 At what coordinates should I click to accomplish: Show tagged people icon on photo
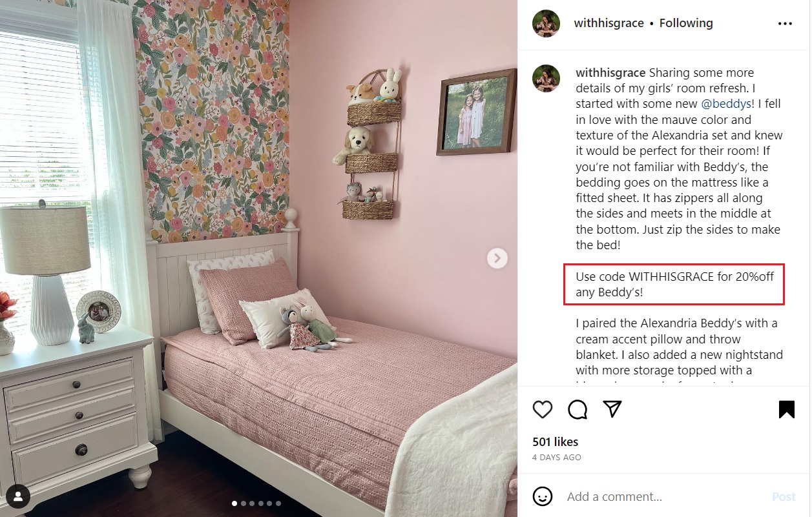[x=18, y=496]
